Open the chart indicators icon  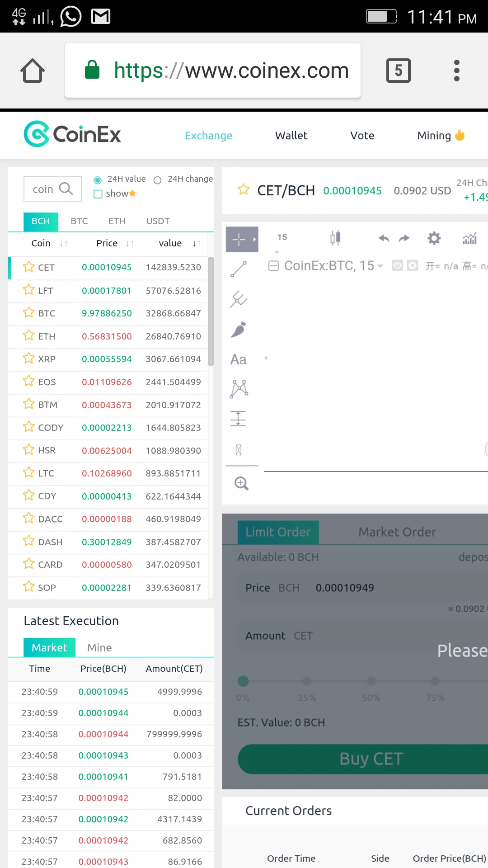[x=470, y=238]
